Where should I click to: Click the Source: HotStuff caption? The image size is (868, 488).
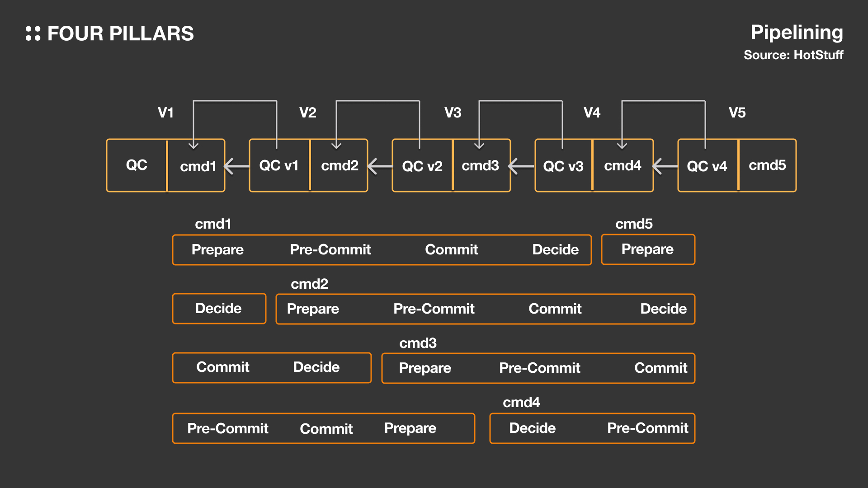coord(793,55)
